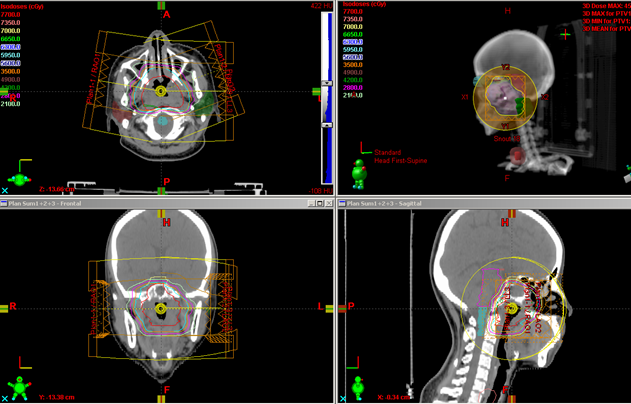This screenshot has height=404, width=631.
Task: Click the blue window/level histogram bar
Action: point(330,99)
